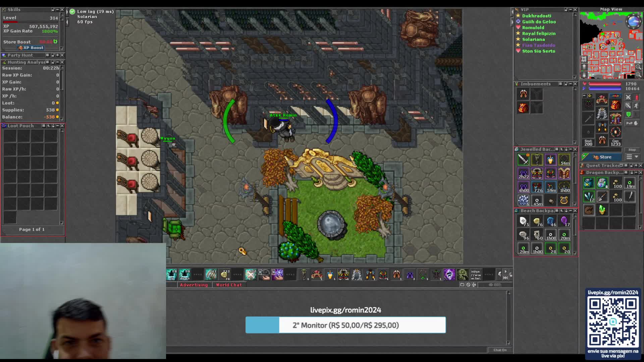The width and height of the screenshot is (644, 362).
Task: Select defensive shield fight mode
Action: [x=628, y=114]
